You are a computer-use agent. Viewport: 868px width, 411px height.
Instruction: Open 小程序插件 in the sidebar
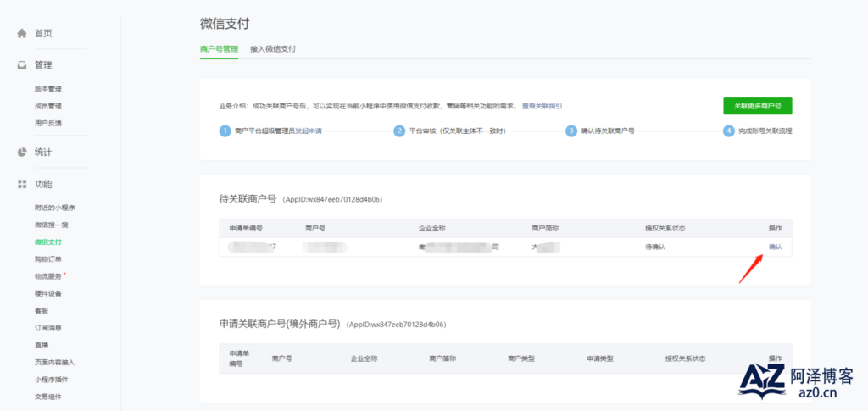[52, 379]
